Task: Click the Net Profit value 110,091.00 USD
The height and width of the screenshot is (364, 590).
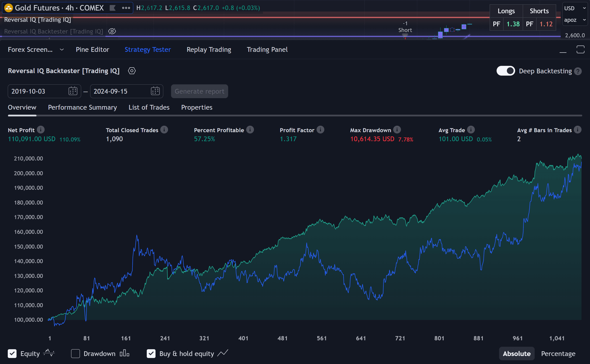Action: coord(32,139)
